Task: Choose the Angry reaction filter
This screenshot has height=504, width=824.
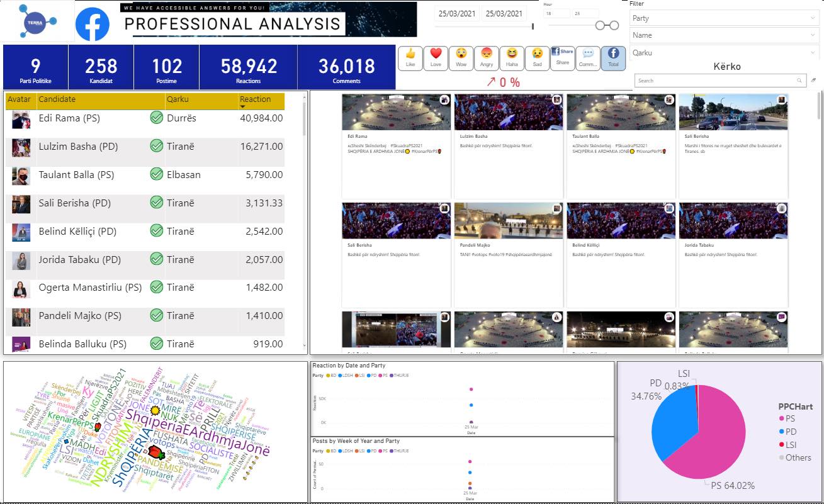Action: pyautogui.click(x=487, y=58)
